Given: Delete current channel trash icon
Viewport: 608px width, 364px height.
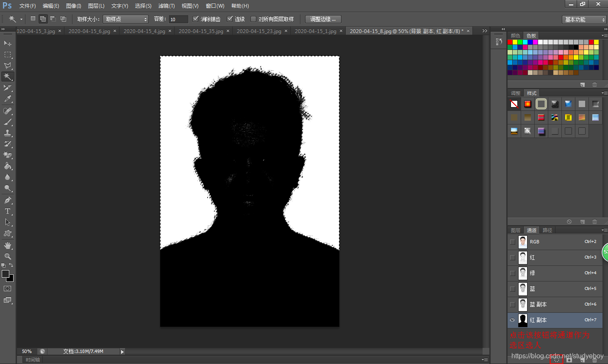Looking at the screenshot, I should pyautogui.click(x=595, y=360).
